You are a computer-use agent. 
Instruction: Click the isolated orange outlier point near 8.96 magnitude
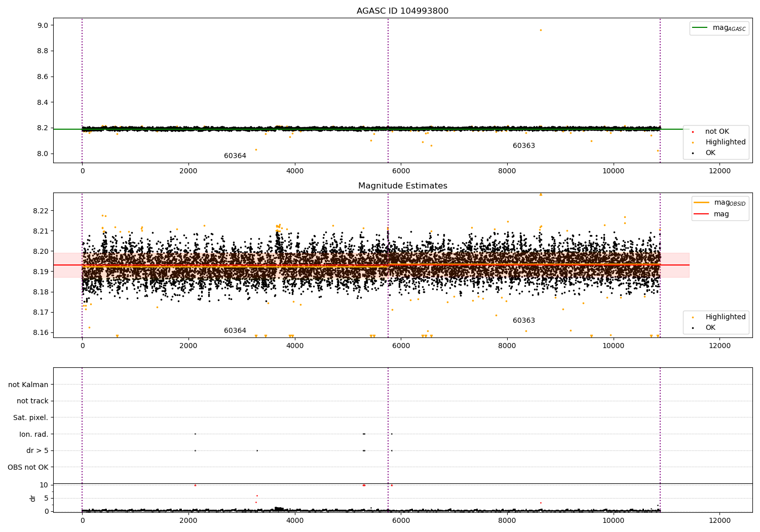tap(541, 30)
